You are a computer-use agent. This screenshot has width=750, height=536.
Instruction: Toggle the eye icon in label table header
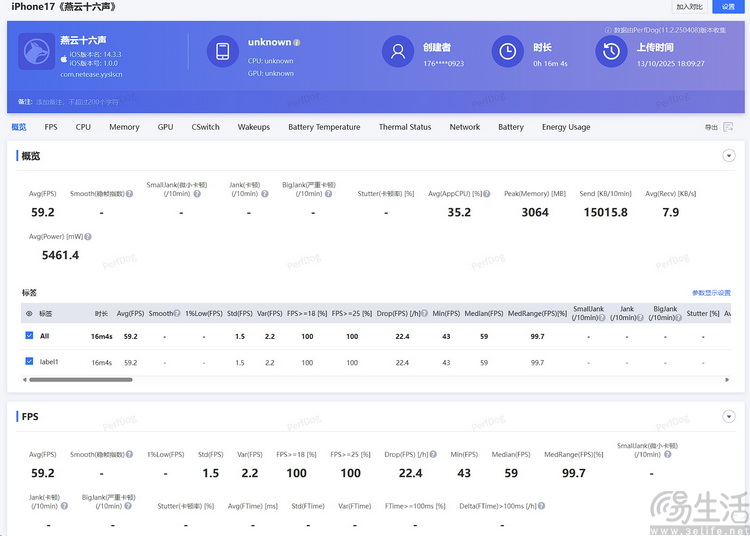click(28, 313)
